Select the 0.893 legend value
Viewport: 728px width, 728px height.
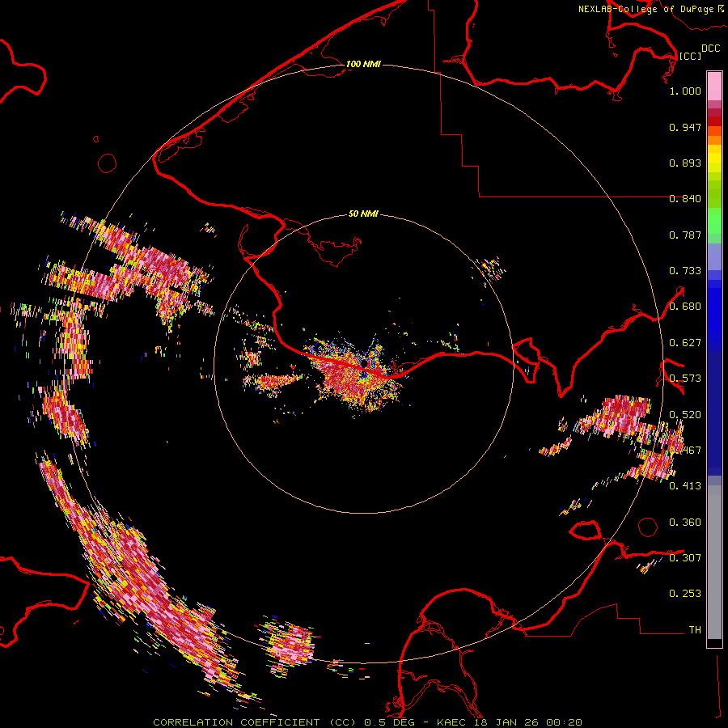(x=685, y=163)
